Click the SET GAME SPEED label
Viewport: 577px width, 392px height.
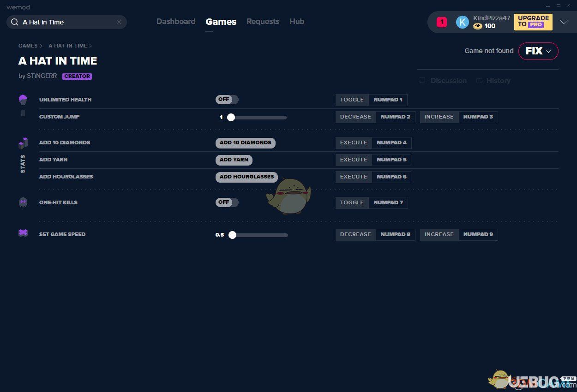[62, 234]
